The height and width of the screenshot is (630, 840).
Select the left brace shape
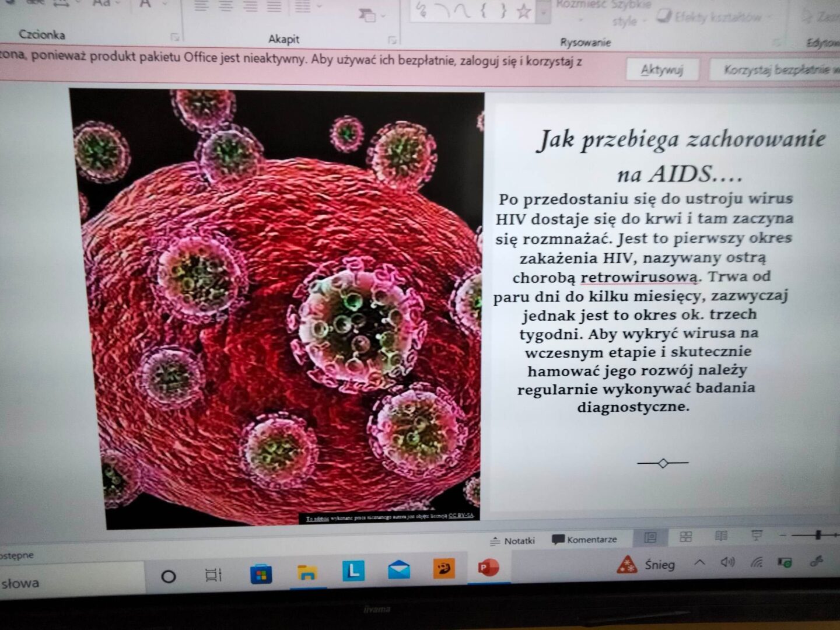click(484, 10)
